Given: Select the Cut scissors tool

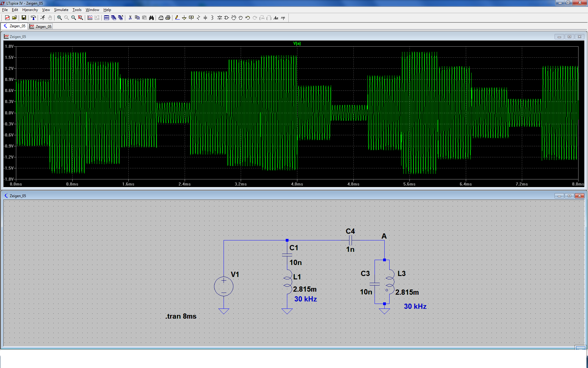Looking at the screenshot, I should pos(130,18).
